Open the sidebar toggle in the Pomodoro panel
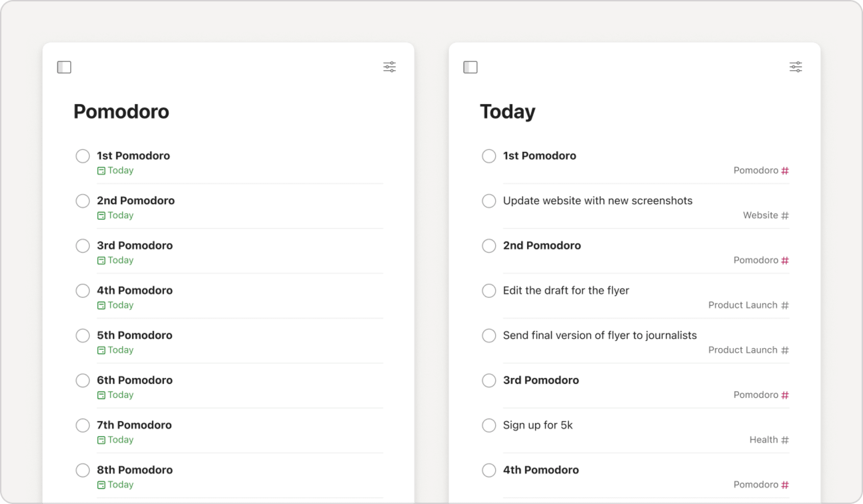This screenshot has height=504, width=863. tap(64, 67)
